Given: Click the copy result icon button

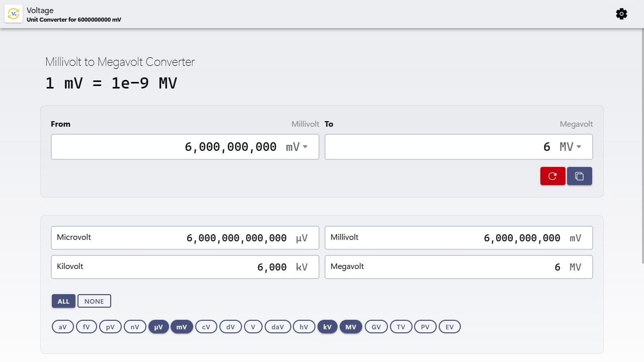Looking at the screenshot, I should click(580, 176).
